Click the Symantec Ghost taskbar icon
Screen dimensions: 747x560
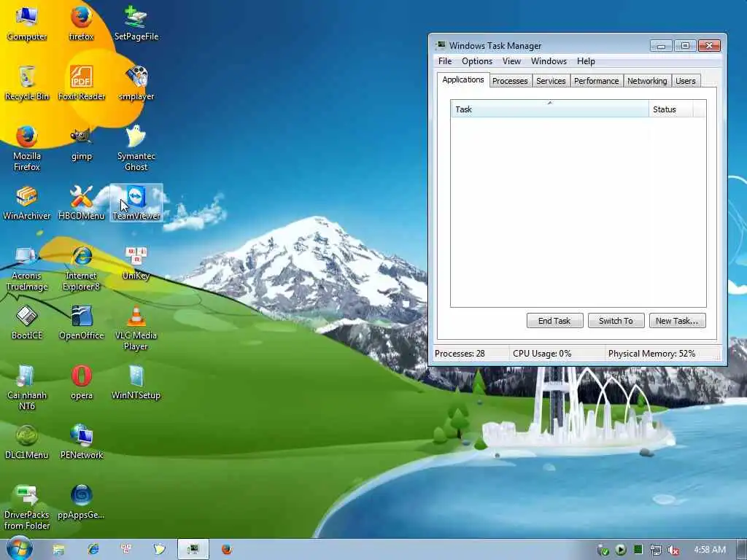tap(159, 550)
